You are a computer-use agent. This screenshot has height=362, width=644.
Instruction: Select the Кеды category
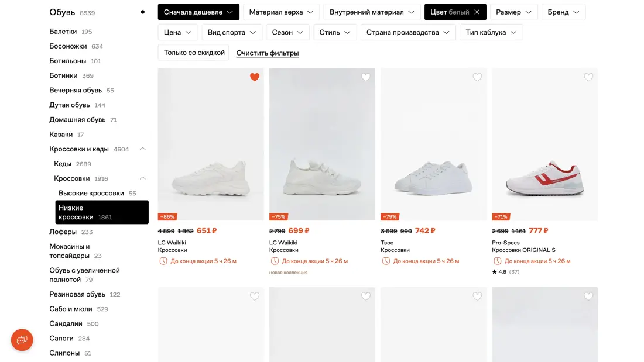pyautogui.click(x=63, y=164)
